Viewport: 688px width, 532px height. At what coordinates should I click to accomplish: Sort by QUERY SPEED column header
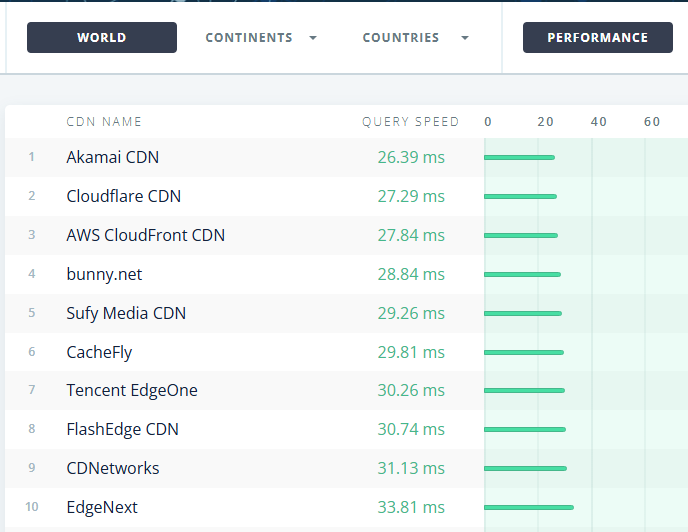coord(411,122)
